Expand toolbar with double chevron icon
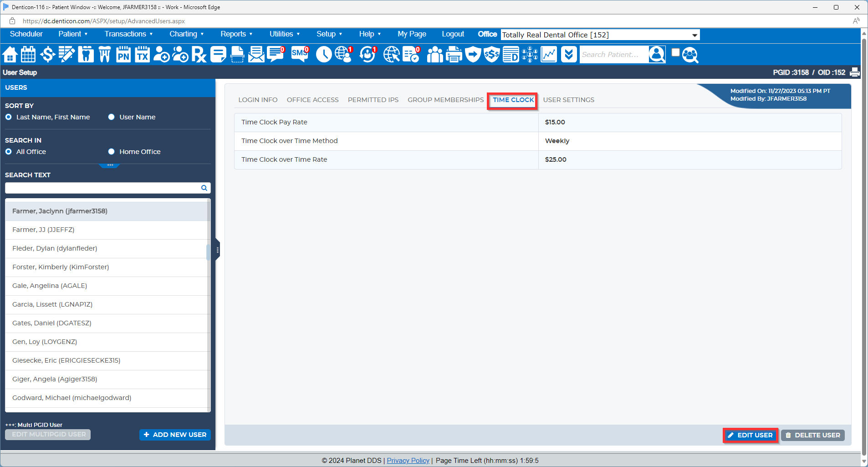This screenshot has height=467, width=868. pos(569,55)
